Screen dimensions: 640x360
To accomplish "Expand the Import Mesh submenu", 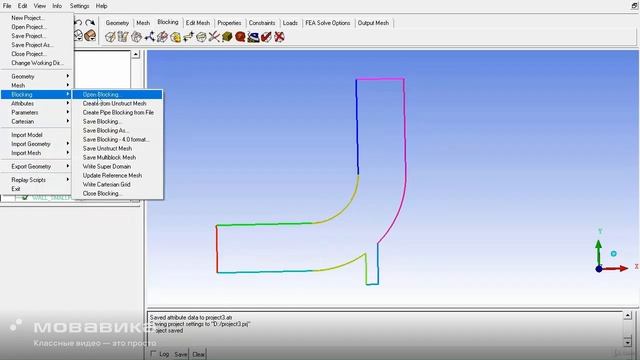I will 37,153.
